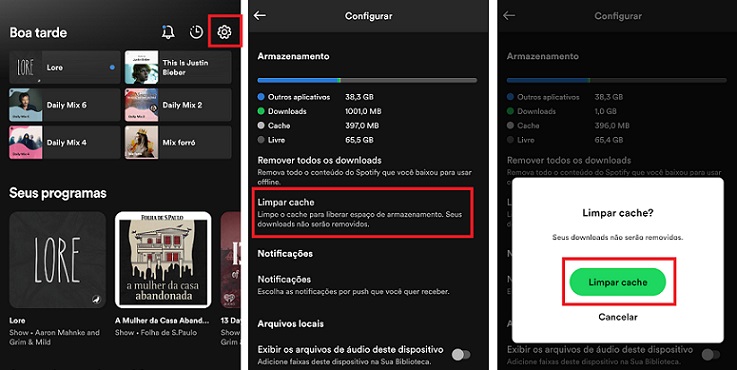Click the blue new-episode dot on Lore
The width and height of the screenshot is (737, 370).
[112, 67]
